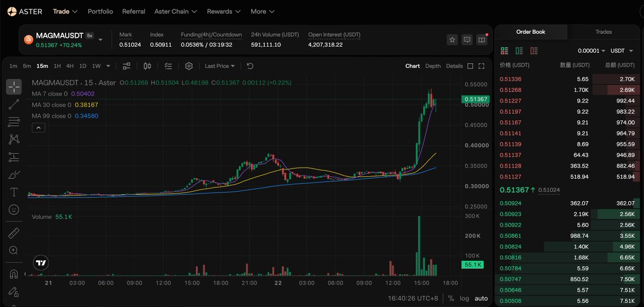Toggle log scale on the chart
The image size is (644, 307).
tap(464, 298)
